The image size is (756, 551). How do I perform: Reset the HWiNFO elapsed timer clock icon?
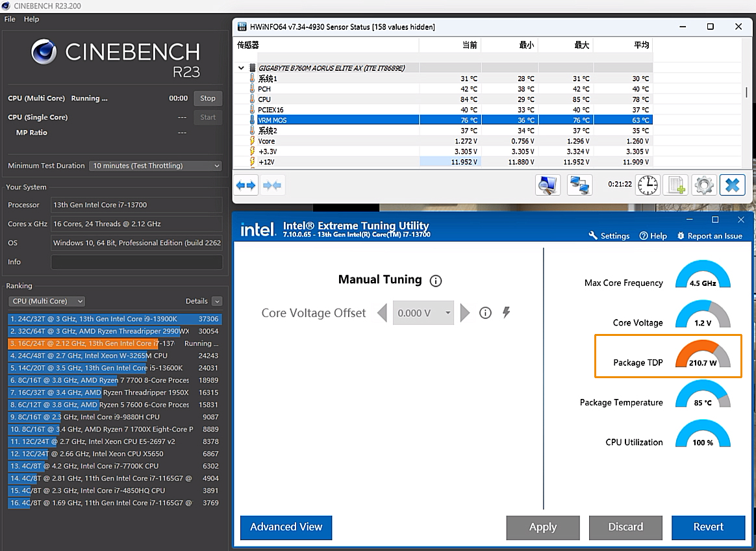[648, 185]
